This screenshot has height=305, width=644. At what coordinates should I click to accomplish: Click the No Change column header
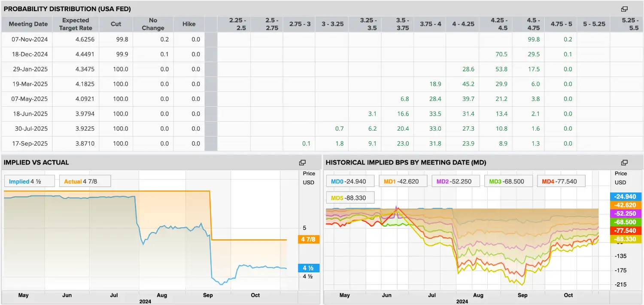tap(153, 24)
